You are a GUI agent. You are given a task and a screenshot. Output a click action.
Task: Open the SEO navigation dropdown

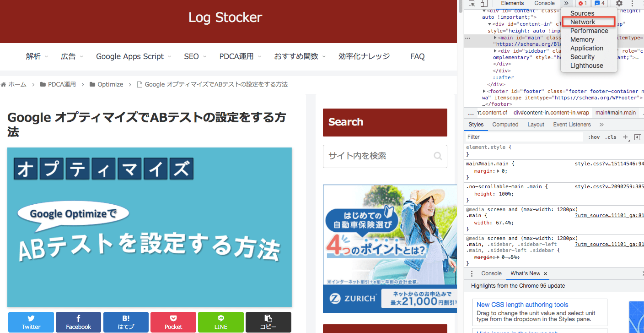coord(195,56)
